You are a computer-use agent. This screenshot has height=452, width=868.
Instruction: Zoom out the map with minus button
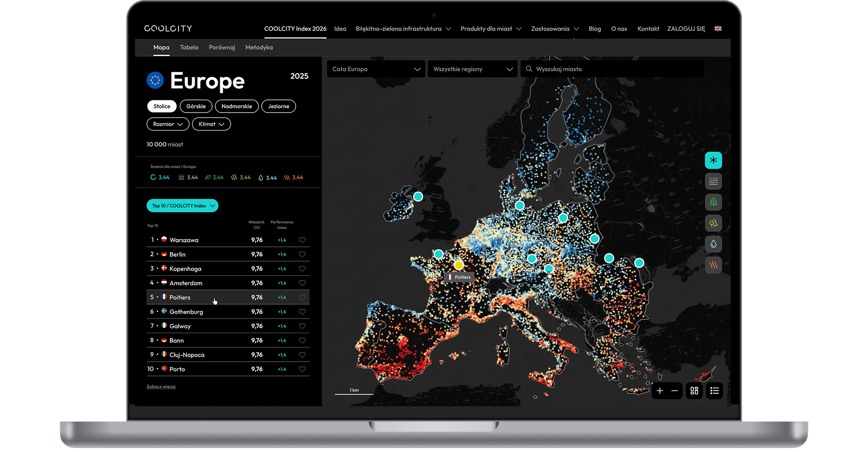pyautogui.click(x=675, y=391)
